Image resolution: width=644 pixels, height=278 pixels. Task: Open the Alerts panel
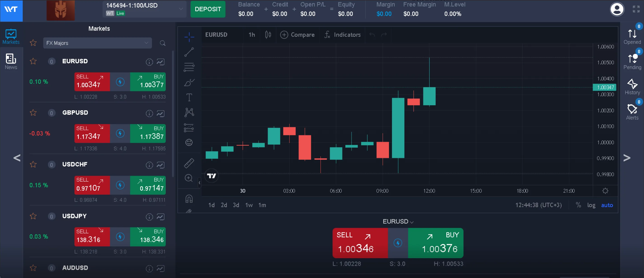point(632,112)
